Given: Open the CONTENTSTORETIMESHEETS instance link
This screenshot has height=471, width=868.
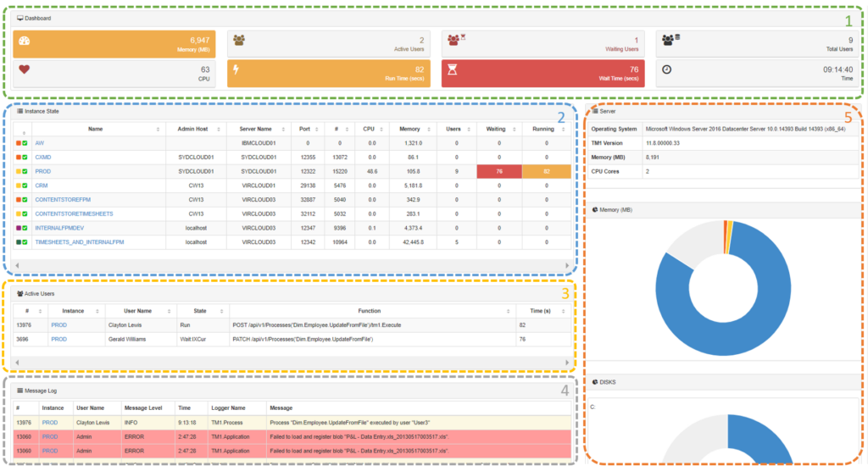Looking at the screenshot, I should pyautogui.click(x=74, y=213).
